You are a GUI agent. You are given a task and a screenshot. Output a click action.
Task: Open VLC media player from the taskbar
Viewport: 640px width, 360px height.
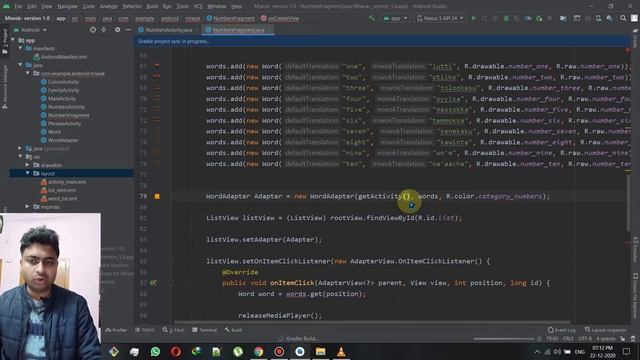341,351
